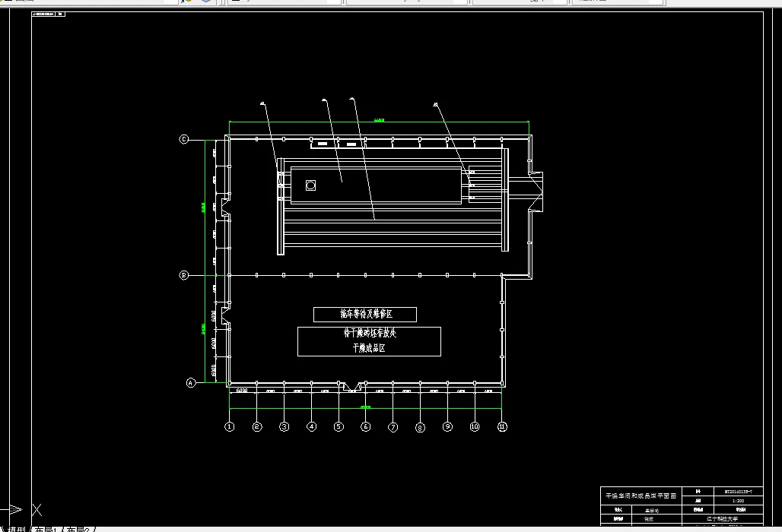Select grid axis bubble number 4

pos(312,427)
